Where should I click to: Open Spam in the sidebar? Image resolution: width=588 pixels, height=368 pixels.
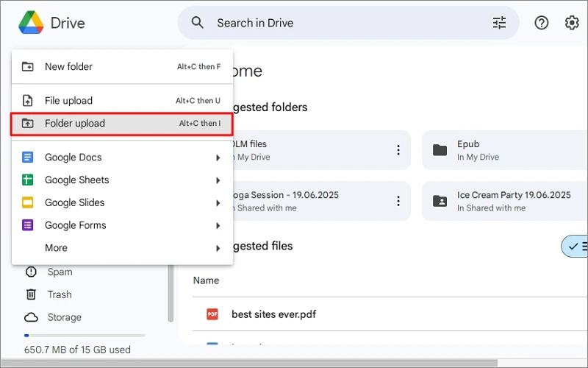pyautogui.click(x=60, y=272)
